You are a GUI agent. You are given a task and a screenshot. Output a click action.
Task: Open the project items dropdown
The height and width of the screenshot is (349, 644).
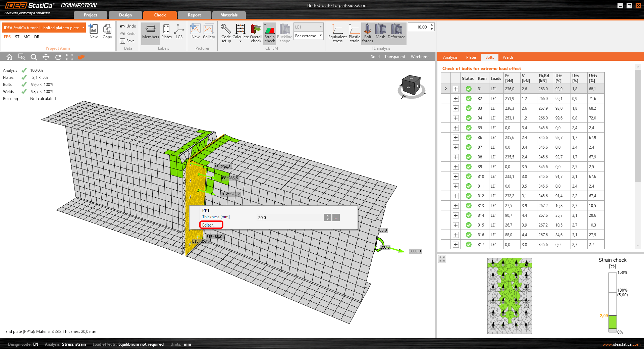point(83,28)
